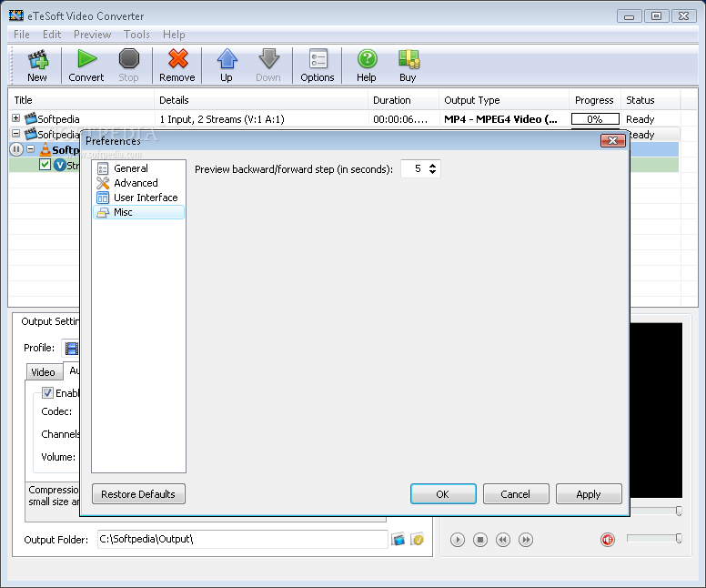Select the Misc preferences category
706x588 pixels.
point(138,212)
